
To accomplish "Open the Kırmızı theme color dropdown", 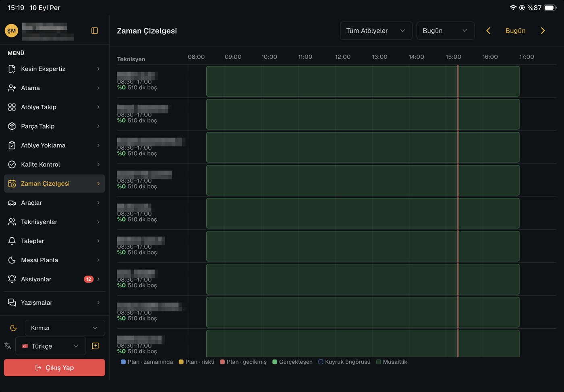I will pyautogui.click(x=65, y=328).
